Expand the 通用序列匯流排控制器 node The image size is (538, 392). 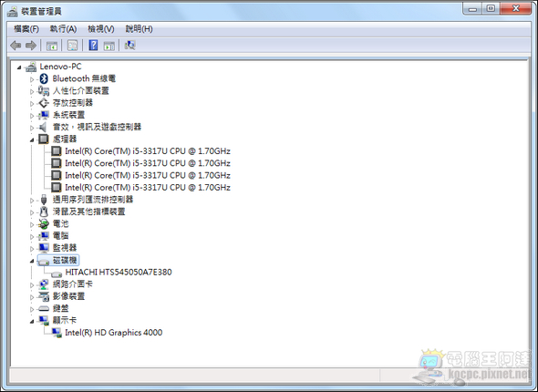tap(32, 201)
